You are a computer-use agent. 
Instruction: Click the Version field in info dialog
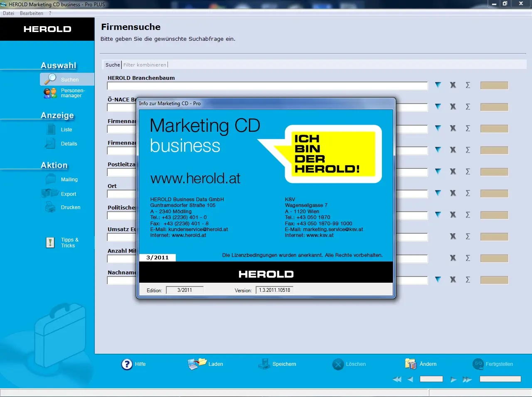click(x=274, y=290)
